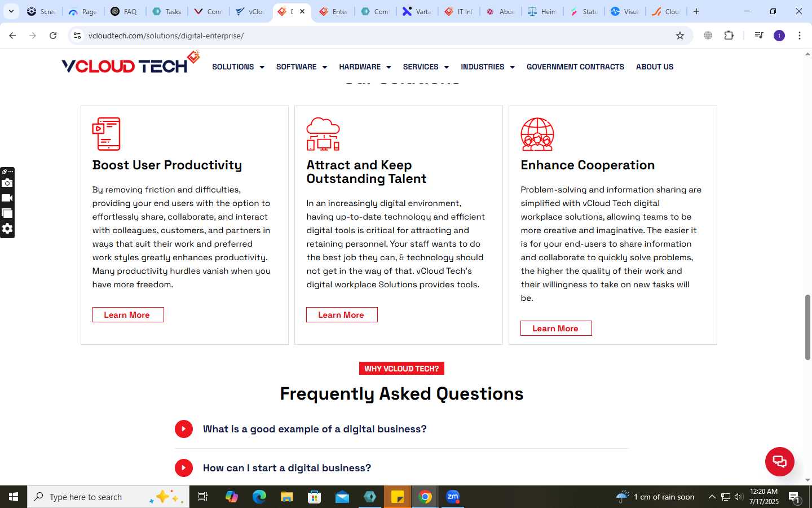The height and width of the screenshot is (508, 812).
Task: Open the red live chat bubble
Action: click(779, 461)
